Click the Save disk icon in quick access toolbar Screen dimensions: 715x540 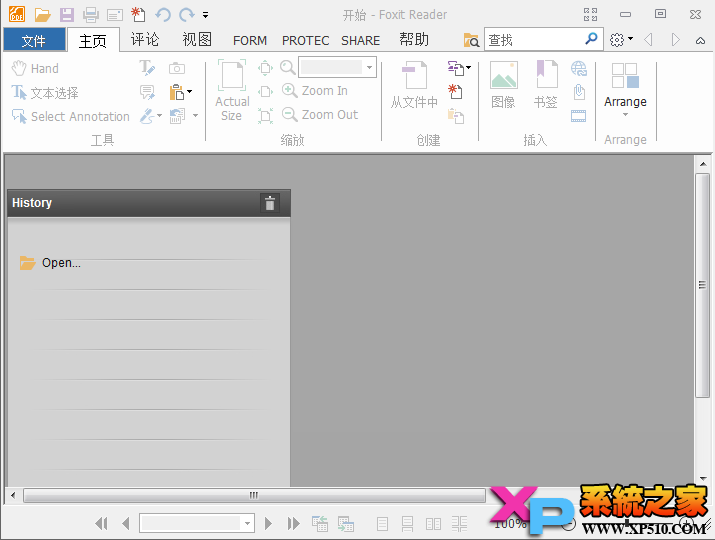coord(67,15)
